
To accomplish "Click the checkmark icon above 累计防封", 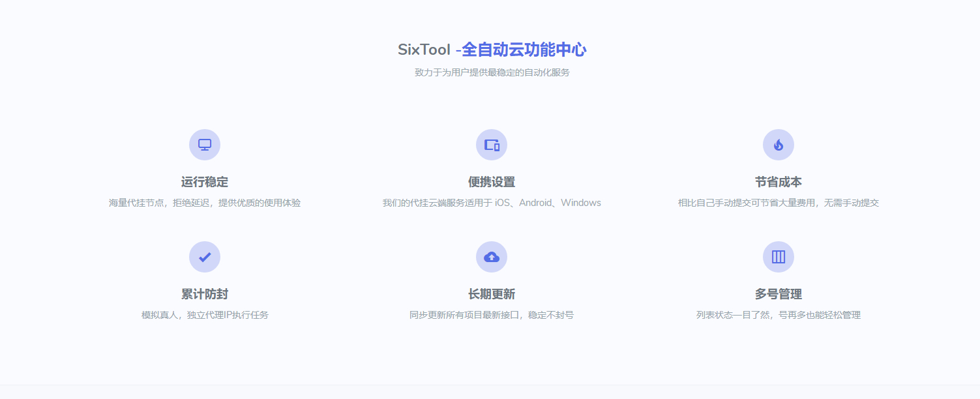I will pos(205,257).
